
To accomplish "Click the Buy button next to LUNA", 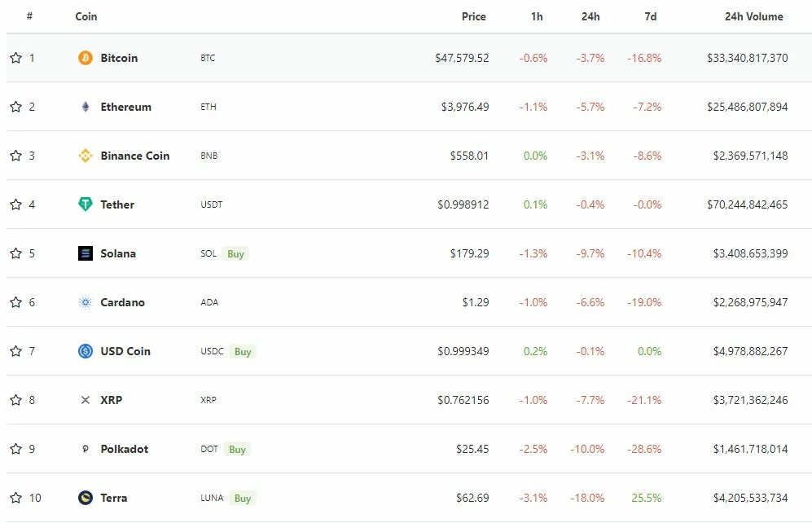I will pyautogui.click(x=243, y=498).
